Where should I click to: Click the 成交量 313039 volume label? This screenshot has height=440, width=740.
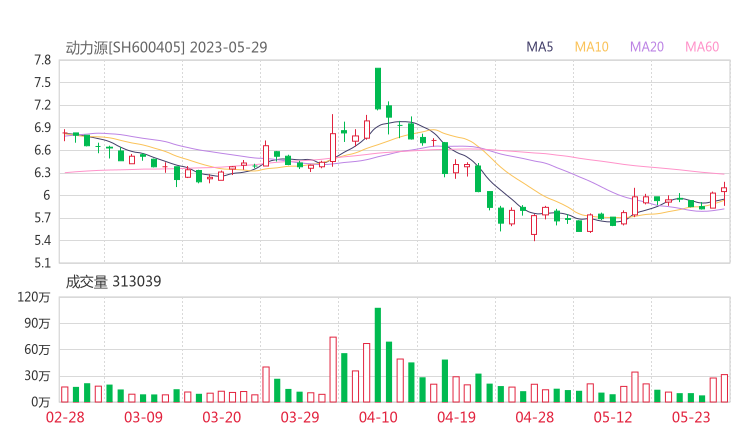113,282
